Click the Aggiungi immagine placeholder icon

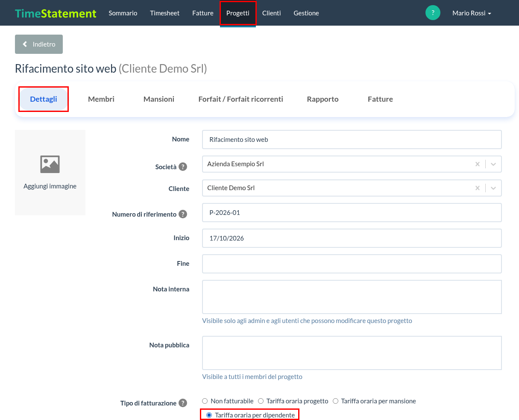click(50, 164)
